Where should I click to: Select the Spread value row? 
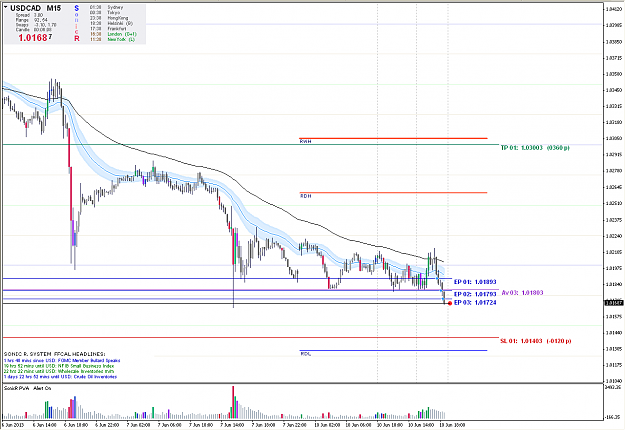(29, 15)
